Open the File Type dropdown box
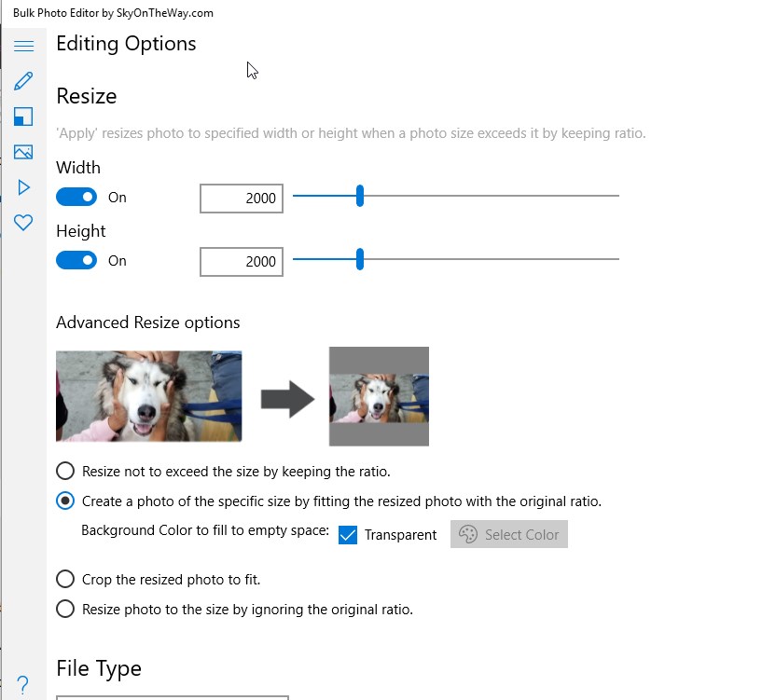 coord(173,696)
